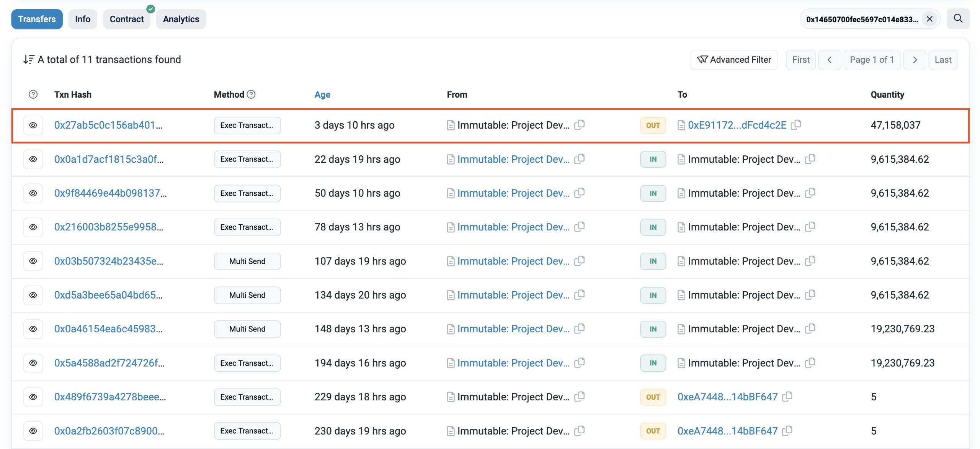Copy the 0xeA7448...14bBF647 address in last row
Viewport: 980px width, 449px height.
787,431
